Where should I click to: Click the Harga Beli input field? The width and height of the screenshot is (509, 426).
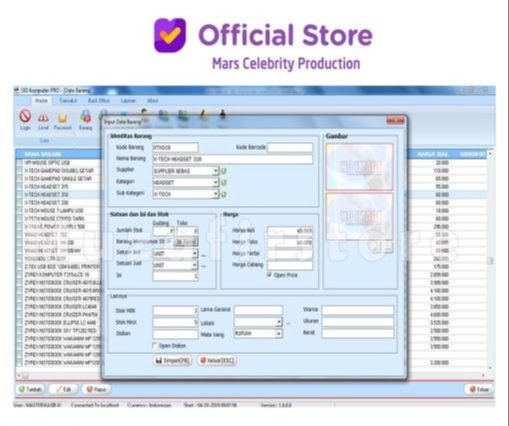[x=290, y=231]
